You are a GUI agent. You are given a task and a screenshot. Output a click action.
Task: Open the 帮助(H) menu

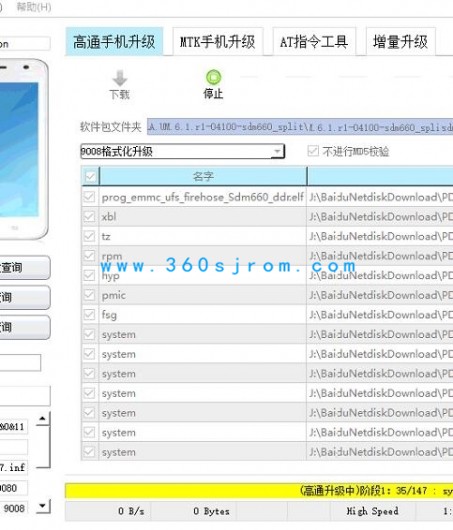pos(34,7)
